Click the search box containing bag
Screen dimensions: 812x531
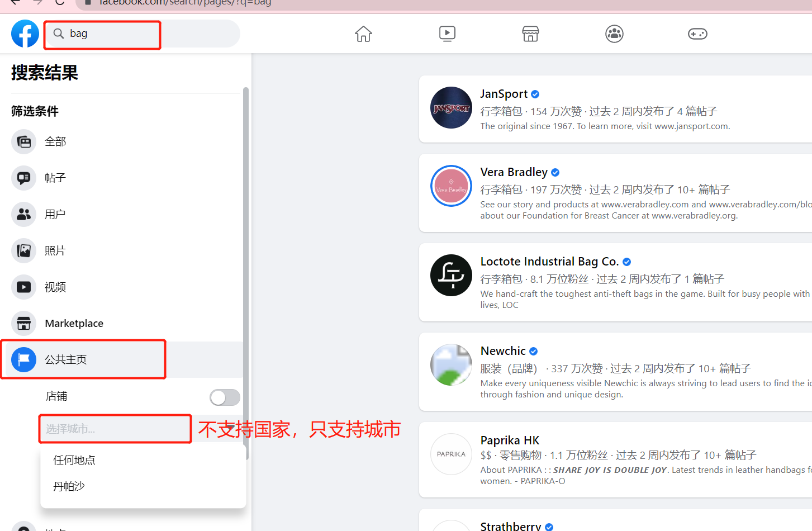pyautogui.click(x=142, y=34)
